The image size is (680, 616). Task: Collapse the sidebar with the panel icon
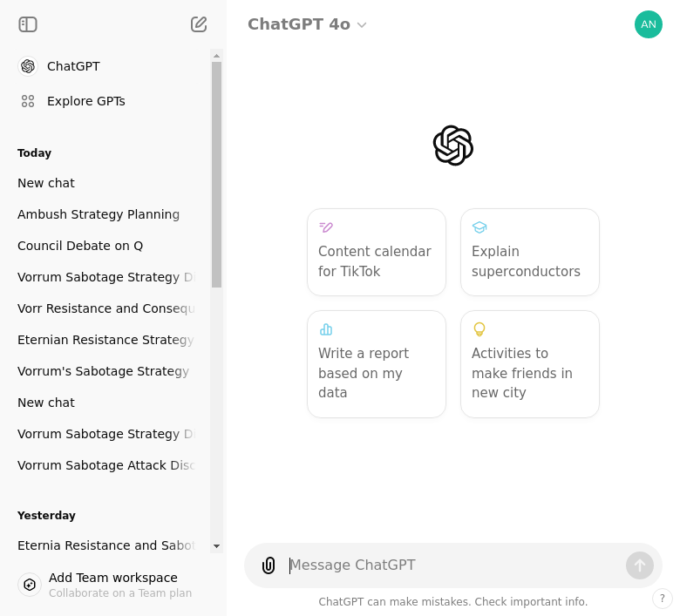tap(28, 24)
